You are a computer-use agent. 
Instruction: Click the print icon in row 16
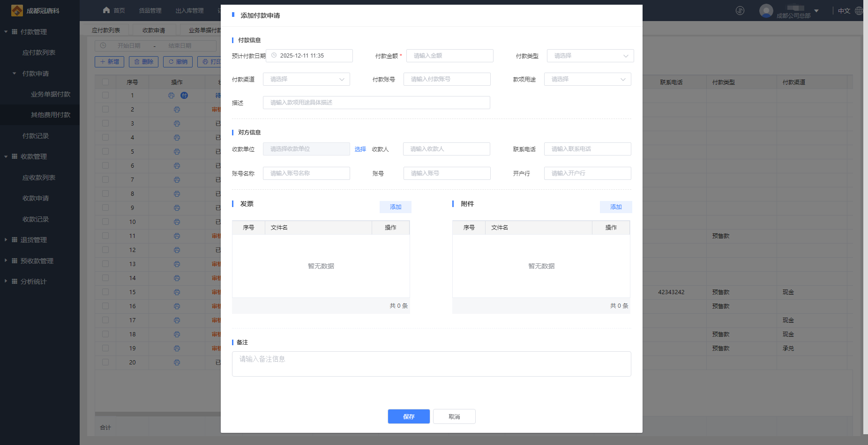[x=177, y=306]
